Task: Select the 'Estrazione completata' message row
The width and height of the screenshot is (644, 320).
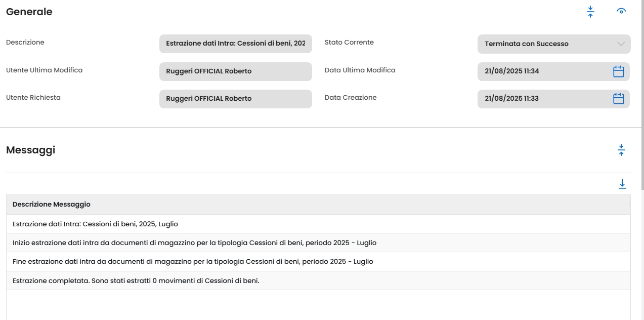Action: pyautogui.click(x=136, y=281)
